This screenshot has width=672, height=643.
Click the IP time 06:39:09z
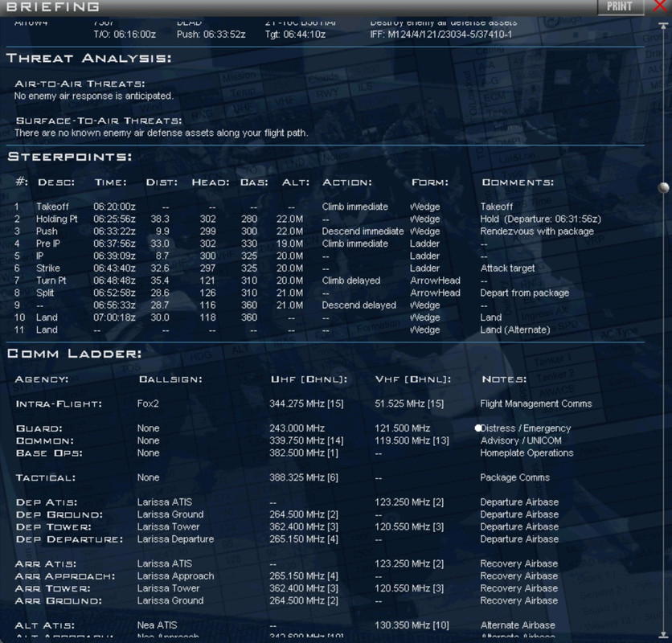114,256
